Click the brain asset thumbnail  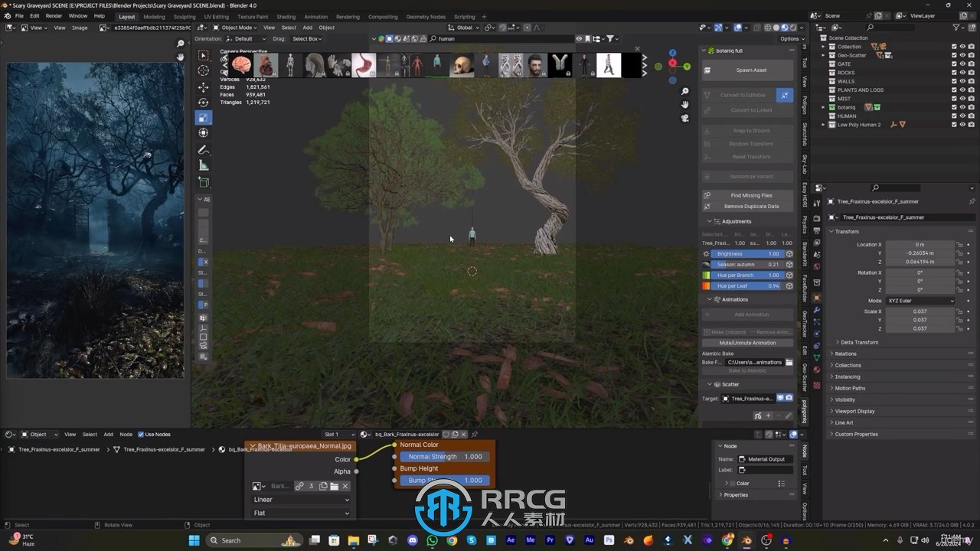coord(241,66)
